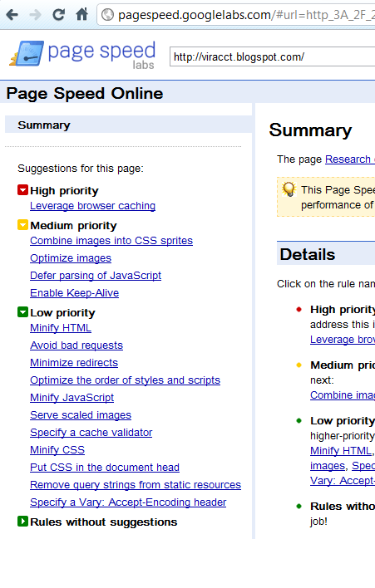Reload the page with refresh icon

58,15
